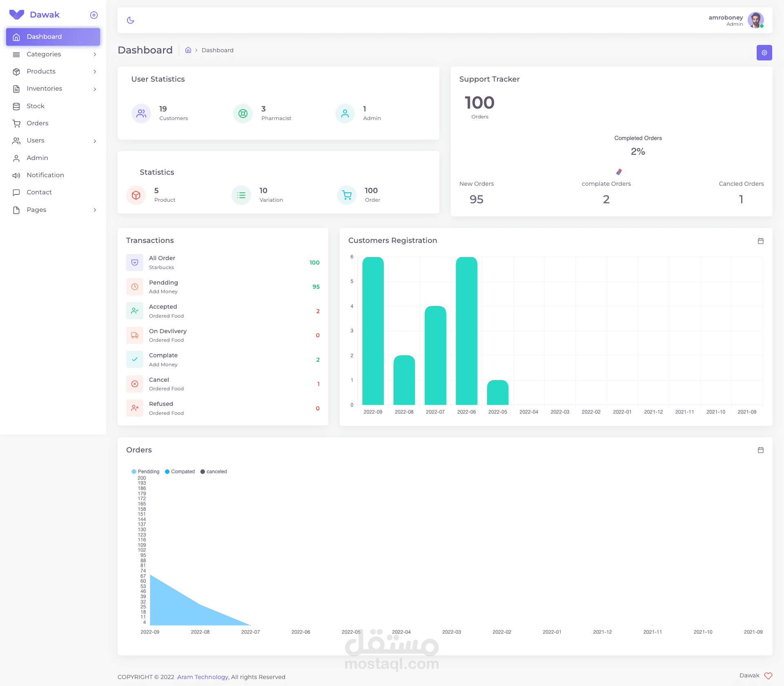Image resolution: width=784 pixels, height=686 pixels.
Task: Open Customers Registration calendar icon
Action: [760, 241]
